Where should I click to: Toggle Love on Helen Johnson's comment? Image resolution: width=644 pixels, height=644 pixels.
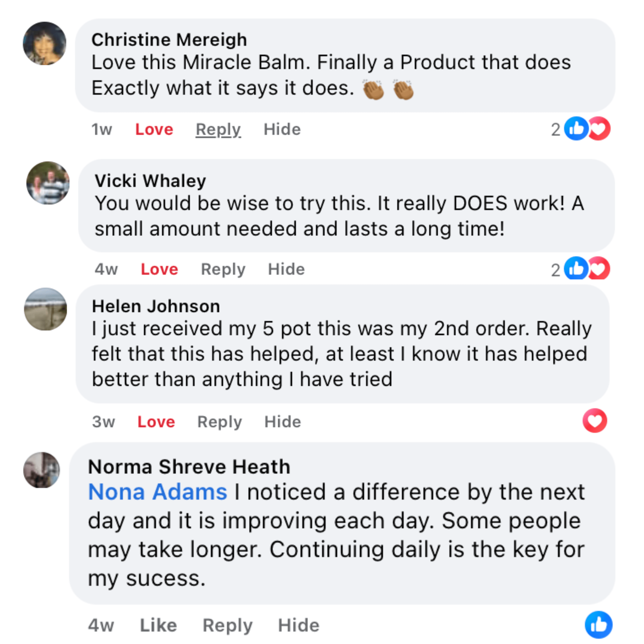click(156, 422)
